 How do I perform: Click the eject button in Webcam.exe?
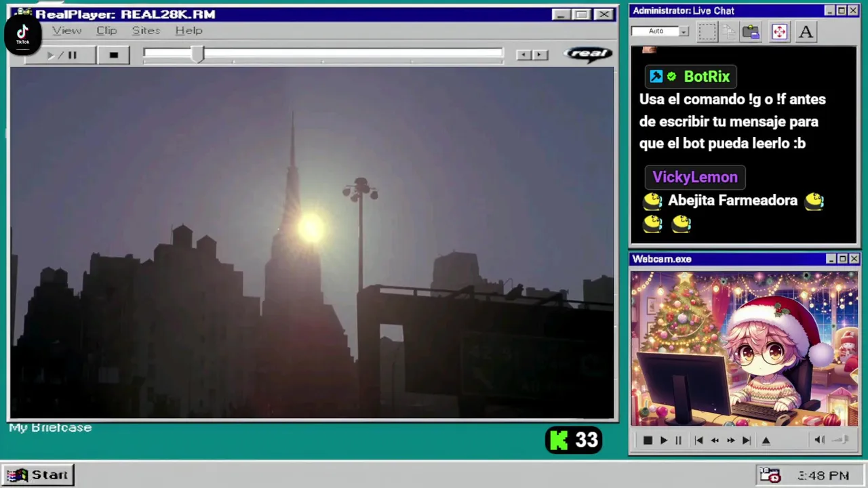[x=766, y=441]
